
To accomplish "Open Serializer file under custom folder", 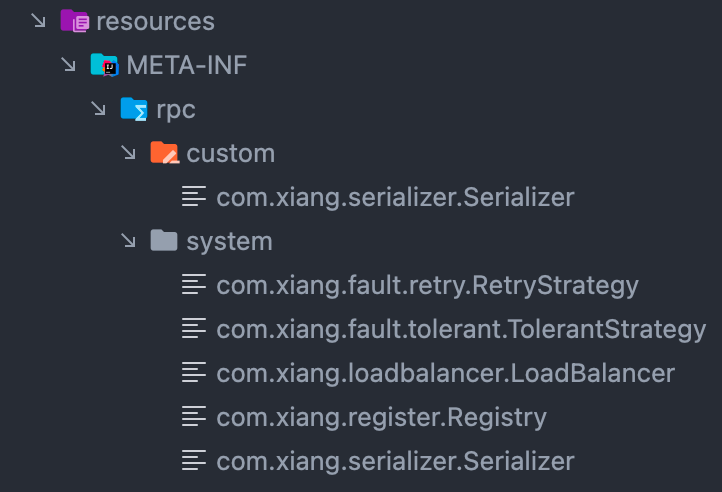I will 395,197.
